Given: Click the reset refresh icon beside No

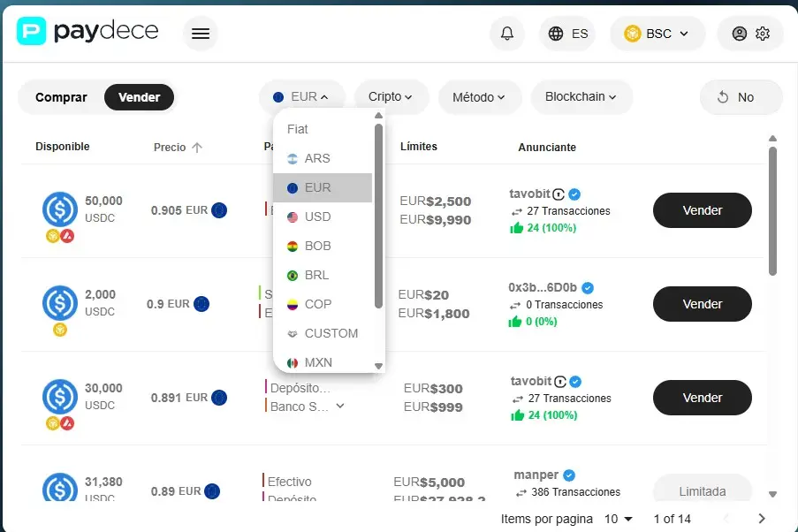Looking at the screenshot, I should 723,97.
